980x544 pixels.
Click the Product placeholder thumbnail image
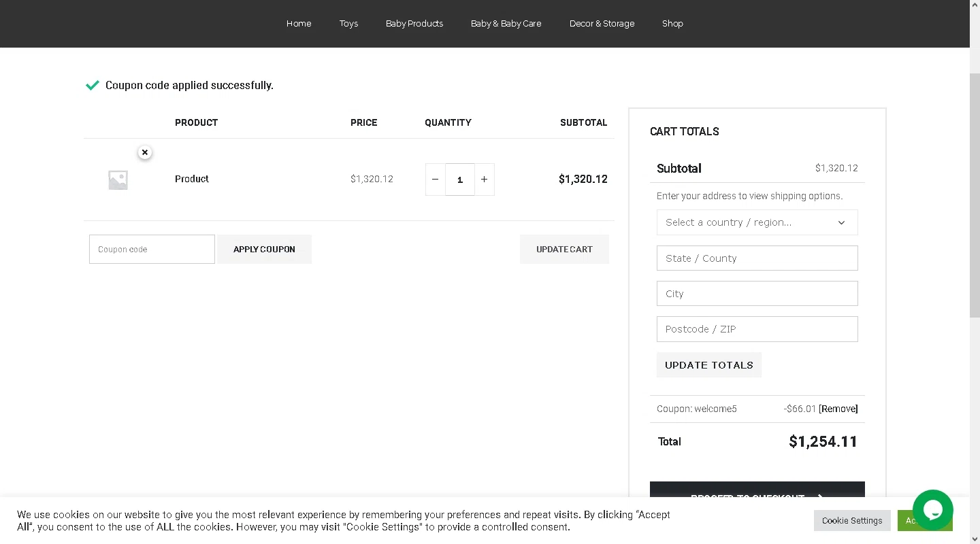coord(118,180)
